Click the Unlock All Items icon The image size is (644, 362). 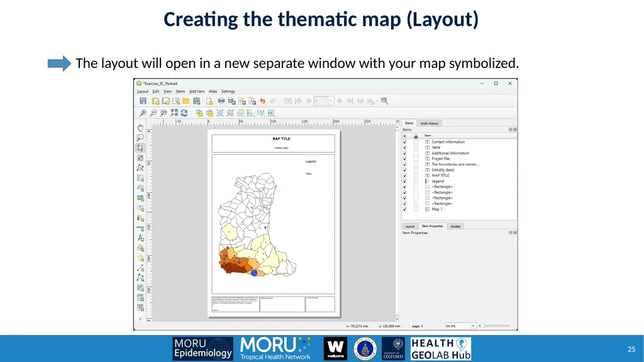pyautogui.click(x=209, y=113)
